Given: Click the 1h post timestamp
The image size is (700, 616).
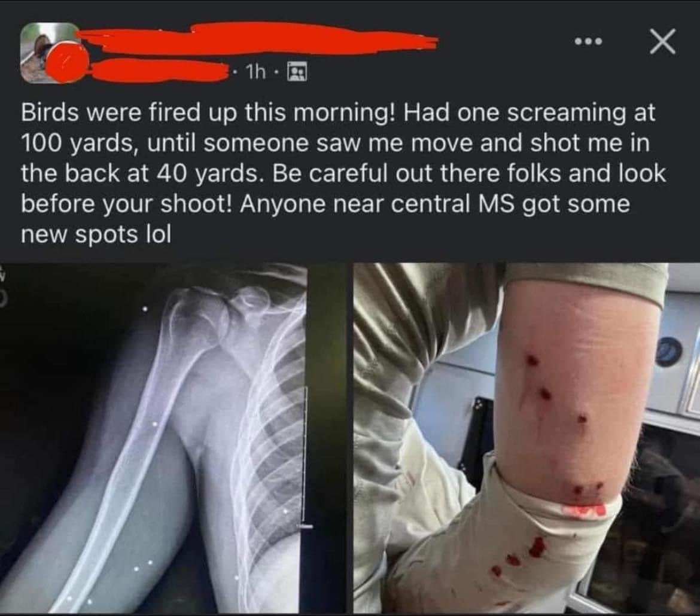Looking at the screenshot, I should pyautogui.click(x=256, y=72).
